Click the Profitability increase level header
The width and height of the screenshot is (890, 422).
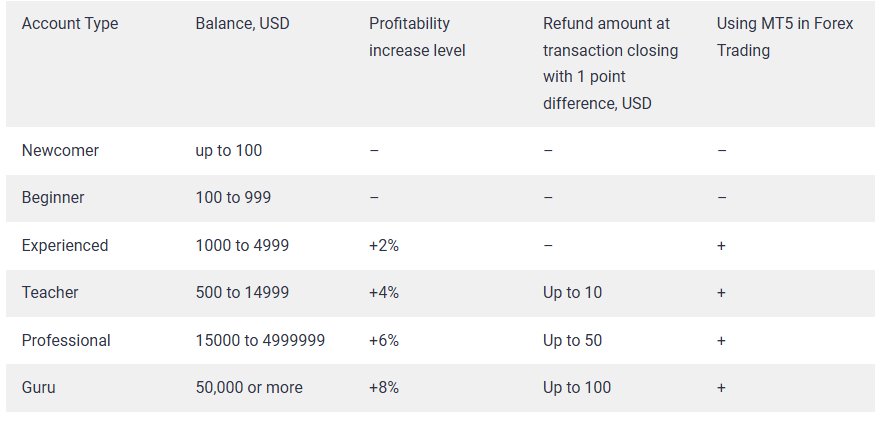410,36
